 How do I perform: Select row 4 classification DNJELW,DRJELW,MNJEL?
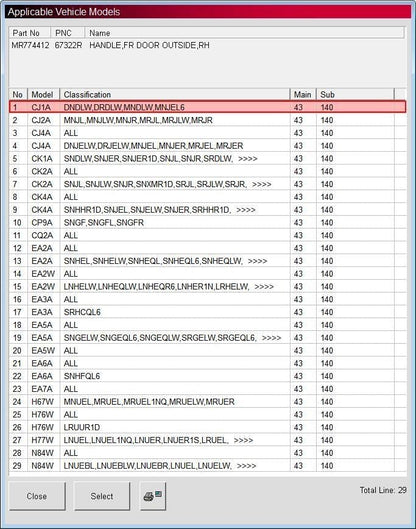pos(154,146)
